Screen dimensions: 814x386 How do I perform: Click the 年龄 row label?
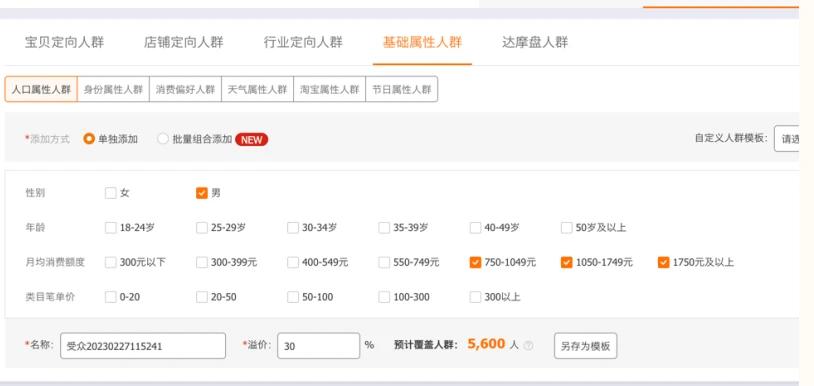[x=35, y=228]
